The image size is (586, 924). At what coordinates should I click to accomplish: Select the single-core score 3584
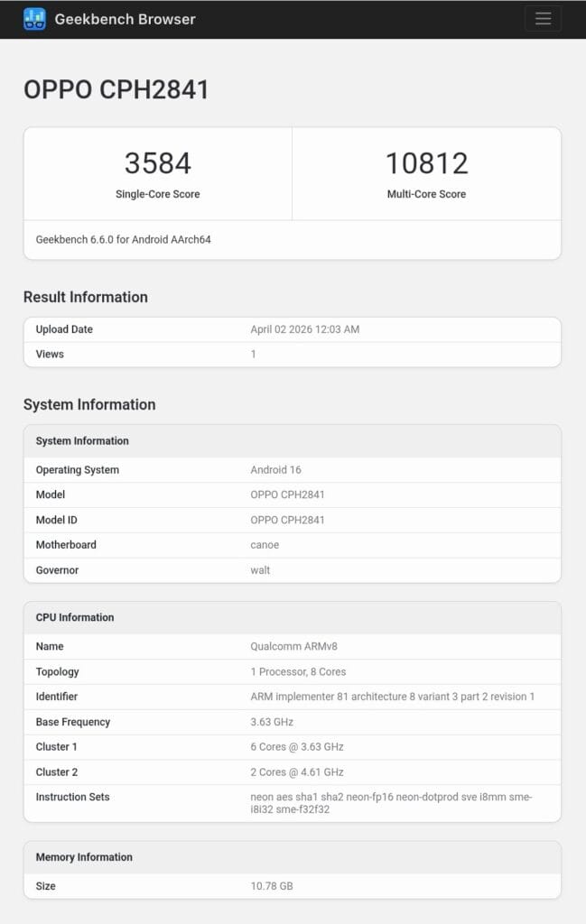point(158,163)
